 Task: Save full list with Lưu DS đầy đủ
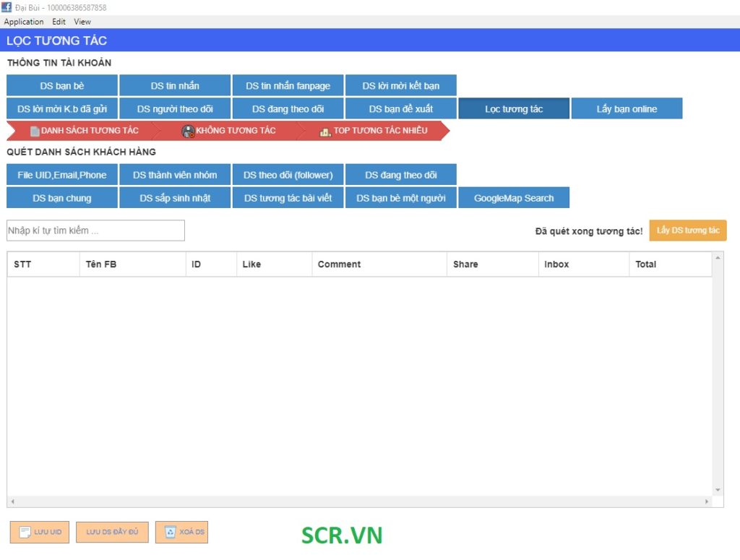click(x=112, y=533)
